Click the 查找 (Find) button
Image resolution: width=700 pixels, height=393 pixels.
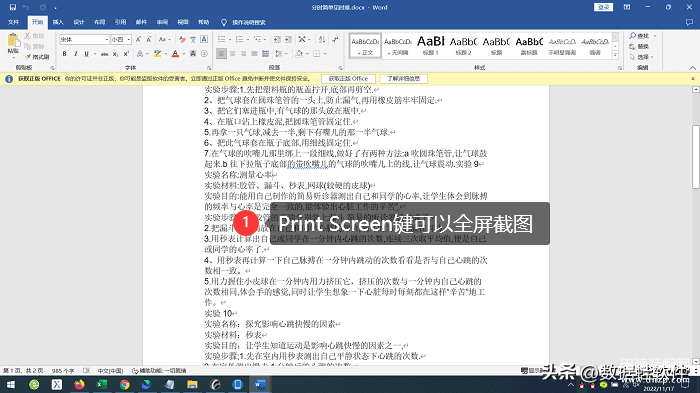(x=640, y=36)
